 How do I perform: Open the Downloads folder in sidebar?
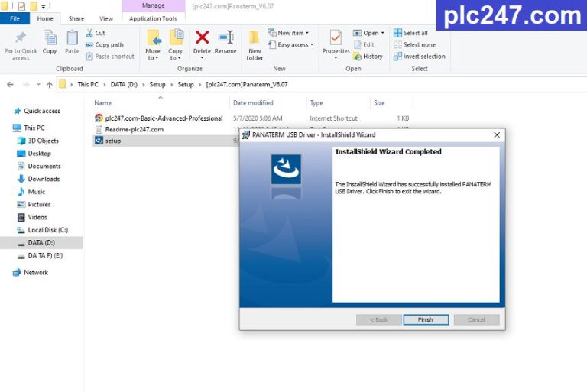point(44,179)
